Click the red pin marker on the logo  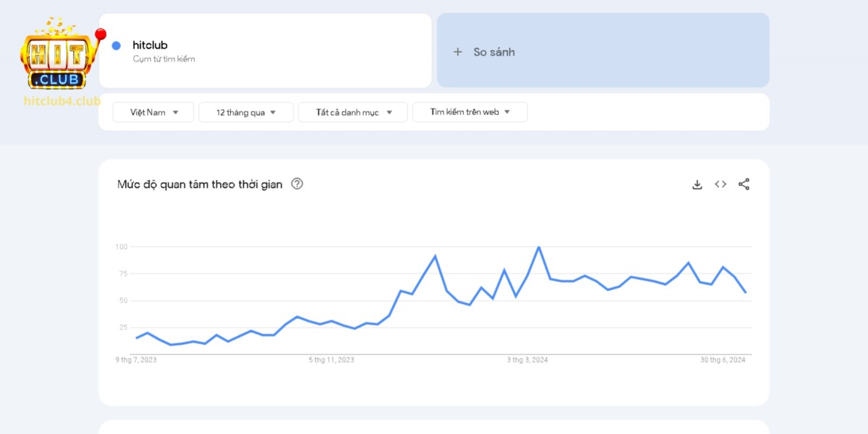point(101,33)
